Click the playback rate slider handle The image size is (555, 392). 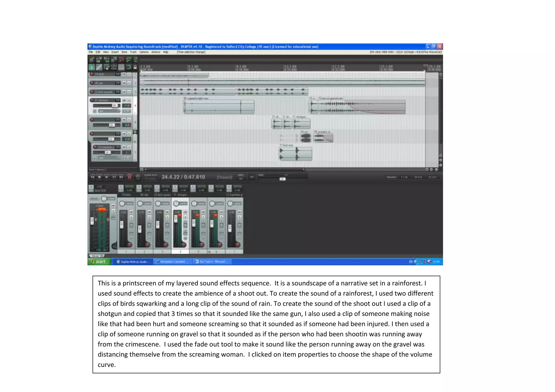tap(282, 179)
